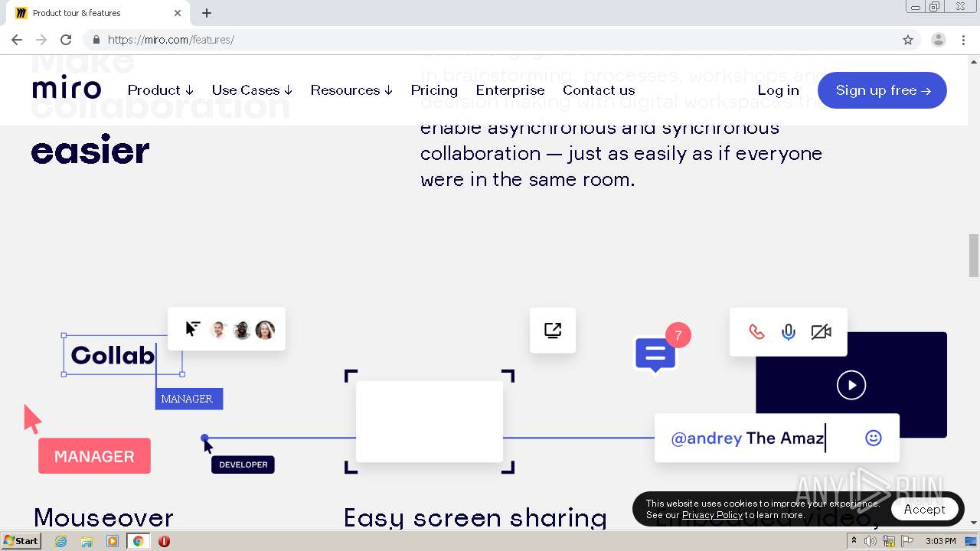Accept the cookies notice
Viewport: 980px width, 551px height.
pyautogui.click(x=924, y=510)
